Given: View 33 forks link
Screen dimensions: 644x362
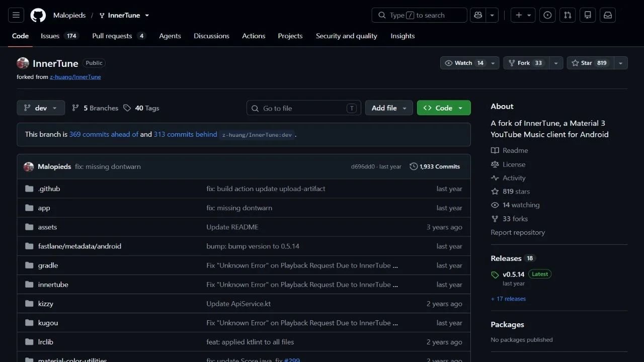Looking at the screenshot, I should point(509,219).
